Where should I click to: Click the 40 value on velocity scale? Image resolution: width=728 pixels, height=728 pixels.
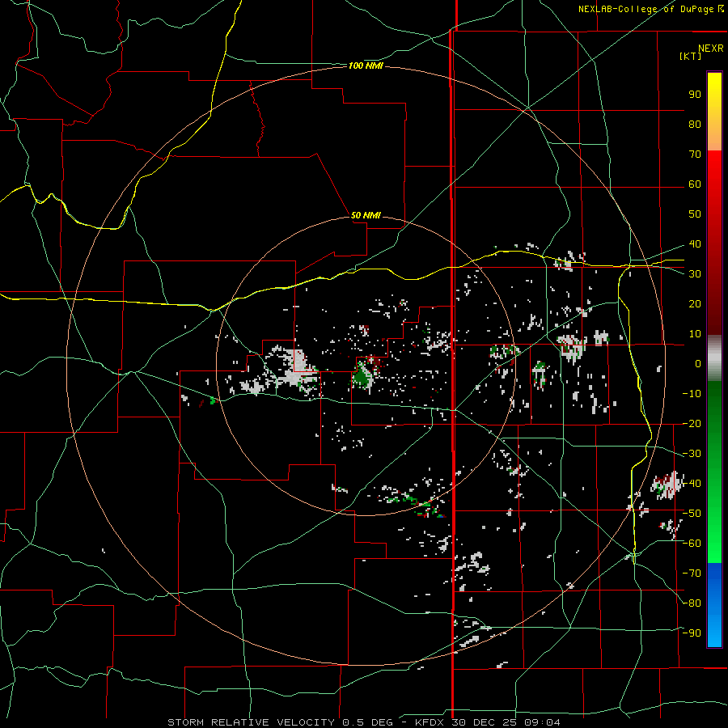[695, 244]
